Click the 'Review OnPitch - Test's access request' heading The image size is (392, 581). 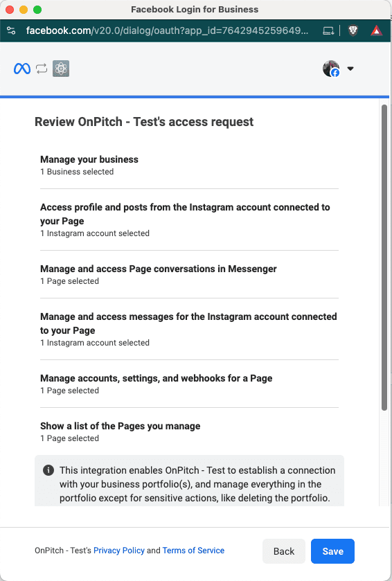[144, 122]
